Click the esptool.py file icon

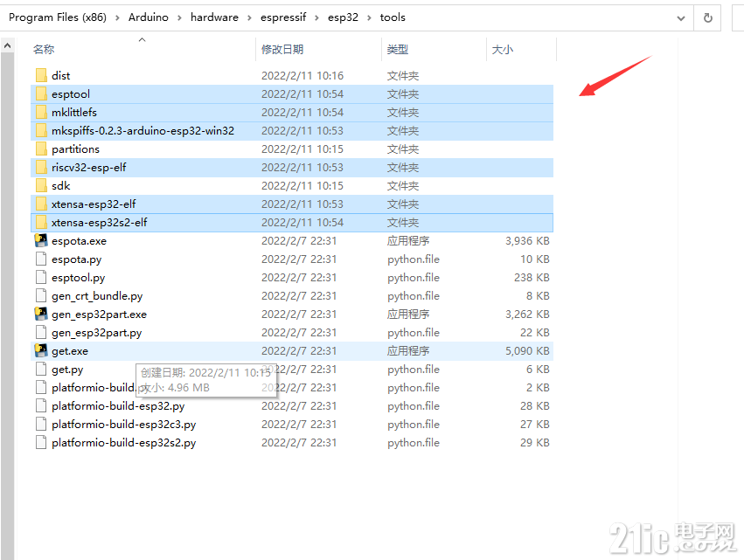(x=41, y=278)
